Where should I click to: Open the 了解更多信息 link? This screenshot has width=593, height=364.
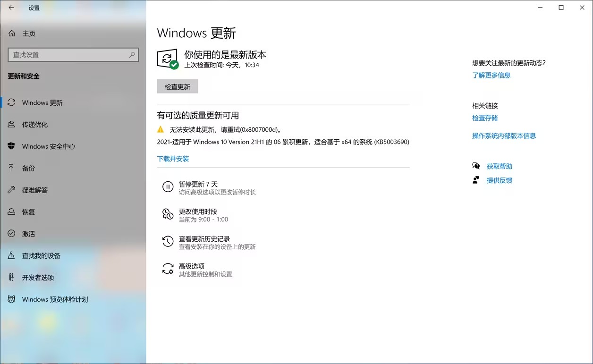491,75
